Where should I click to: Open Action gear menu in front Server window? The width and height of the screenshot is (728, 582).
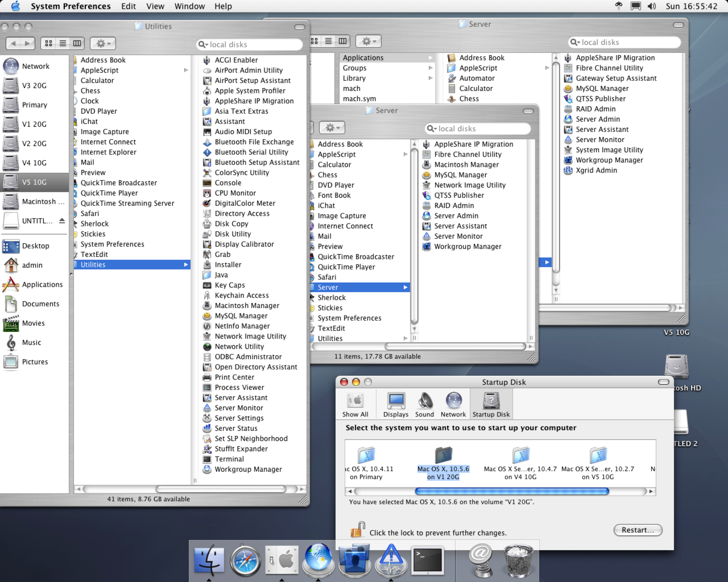point(332,127)
